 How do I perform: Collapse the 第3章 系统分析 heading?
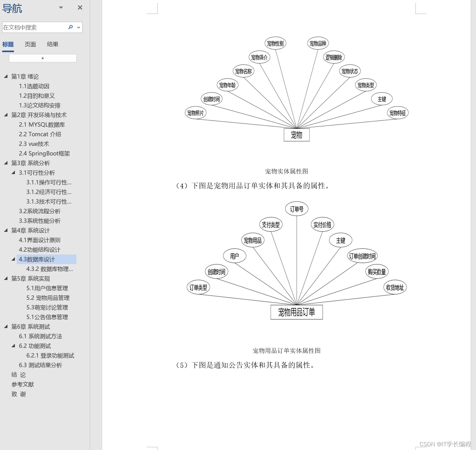(x=6, y=163)
